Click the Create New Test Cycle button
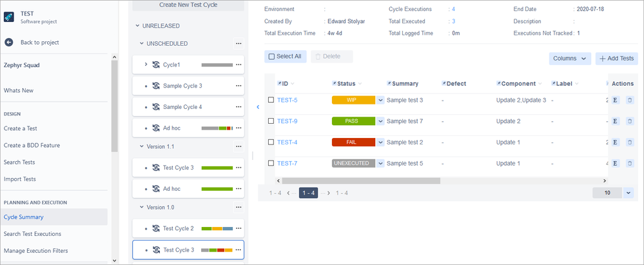 pyautogui.click(x=188, y=5)
